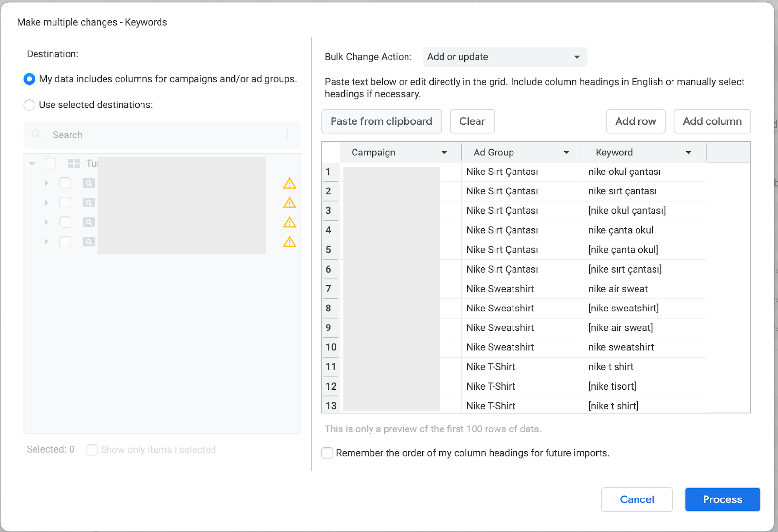Click the account grid icon in tree
This screenshot has width=778, height=532.
tap(74, 164)
